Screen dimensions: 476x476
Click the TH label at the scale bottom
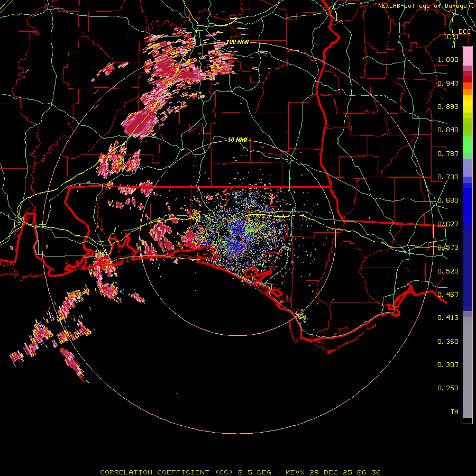[x=454, y=412]
